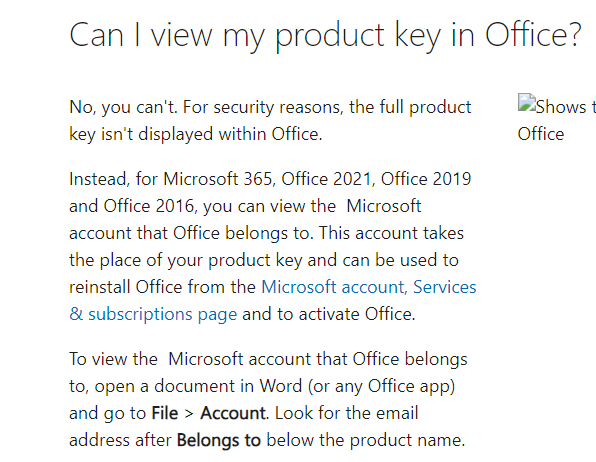
Task: Click the word 'Word' in the last paragraph
Action: pos(281,386)
